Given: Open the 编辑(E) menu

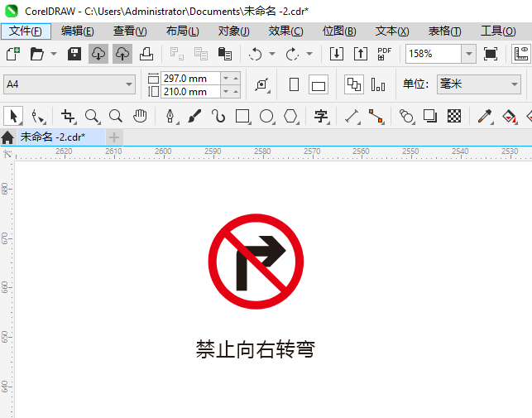Looking at the screenshot, I should click(77, 31).
